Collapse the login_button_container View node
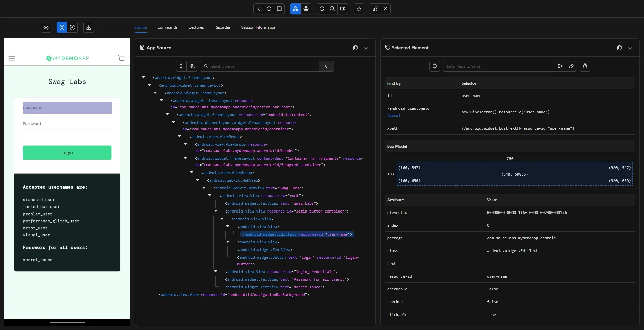 pyautogui.click(x=216, y=211)
